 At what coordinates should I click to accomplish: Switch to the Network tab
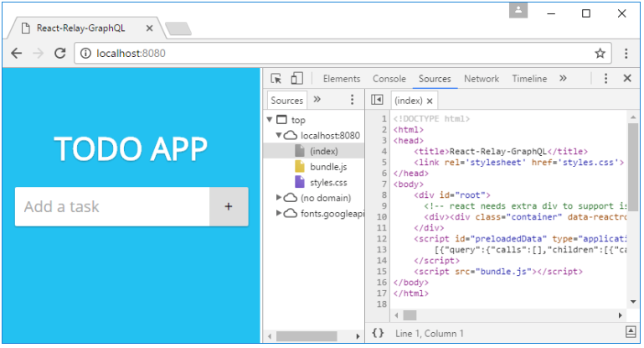point(482,79)
